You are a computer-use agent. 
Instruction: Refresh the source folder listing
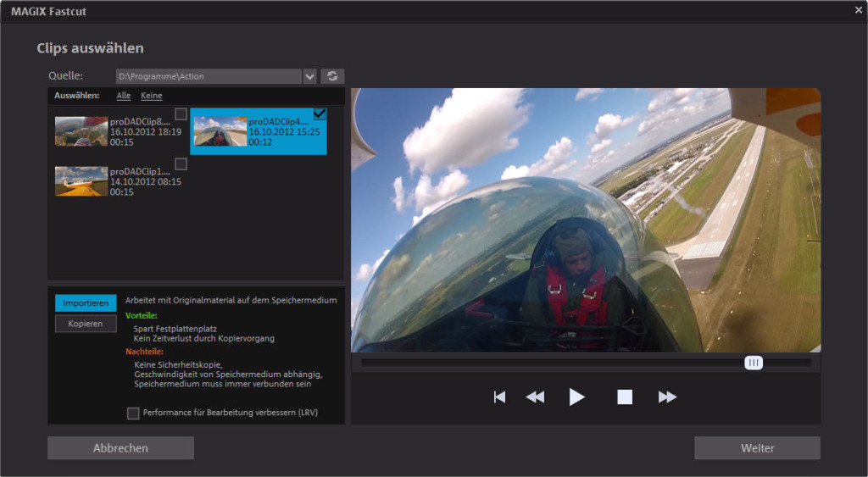(332, 76)
